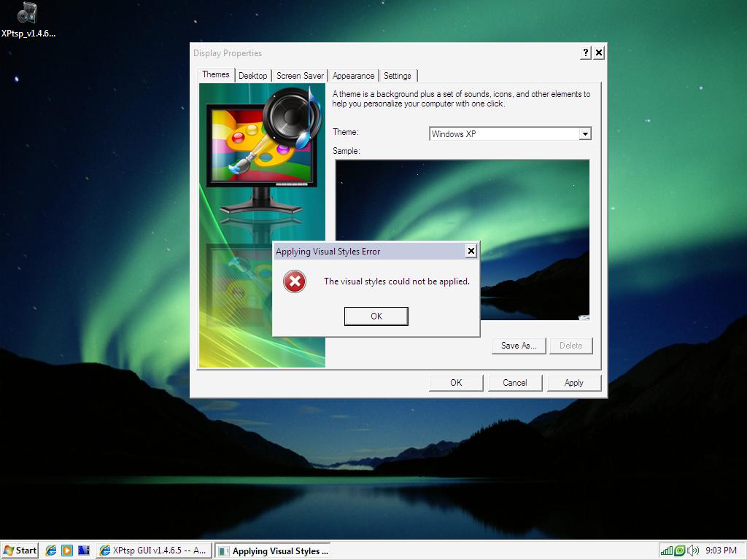Click the 'Display Properties' window title
Viewport: 747px width, 560px height.
228,53
